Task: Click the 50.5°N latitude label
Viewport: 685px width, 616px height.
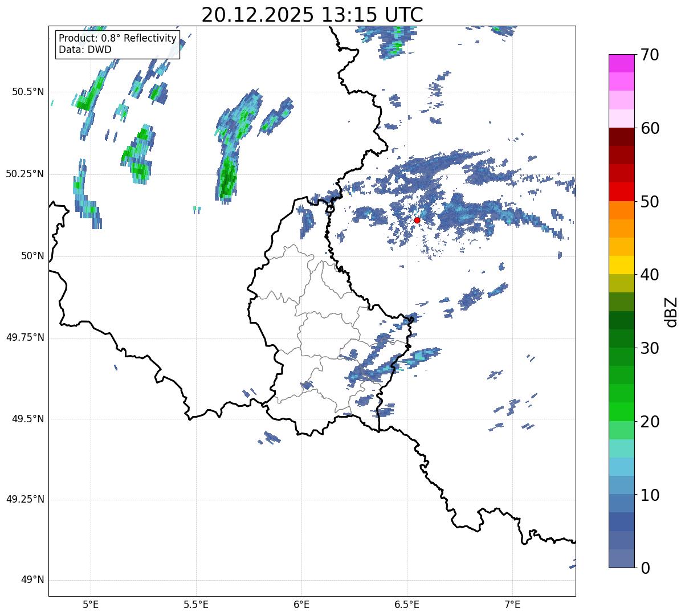Action: click(28, 92)
